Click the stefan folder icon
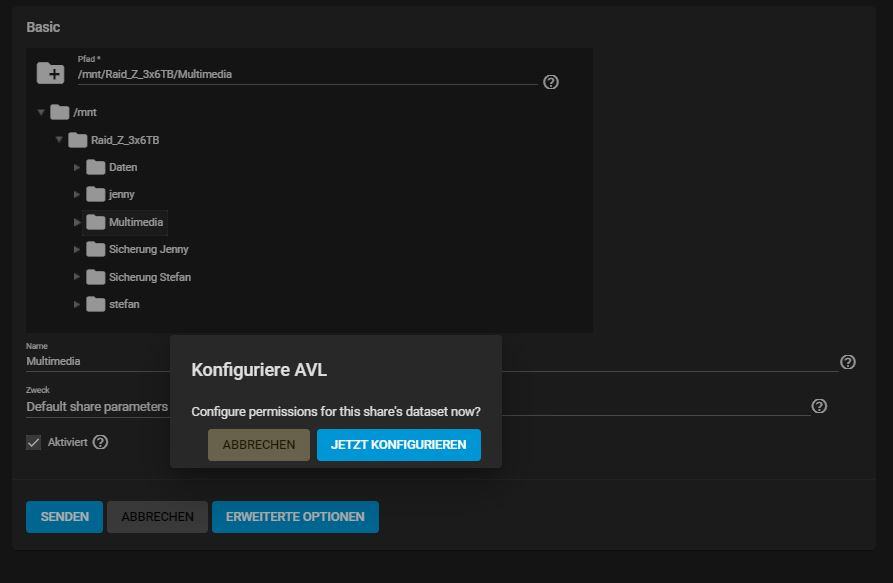893x583 pixels. pyautogui.click(x=95, y=305)
